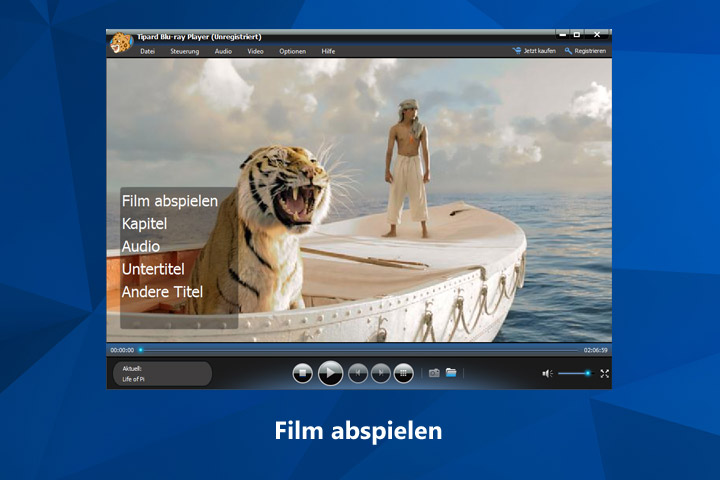Viewport: 720px width, 480px height.
Task: Jump to previous chapter button
Action: 358,373
